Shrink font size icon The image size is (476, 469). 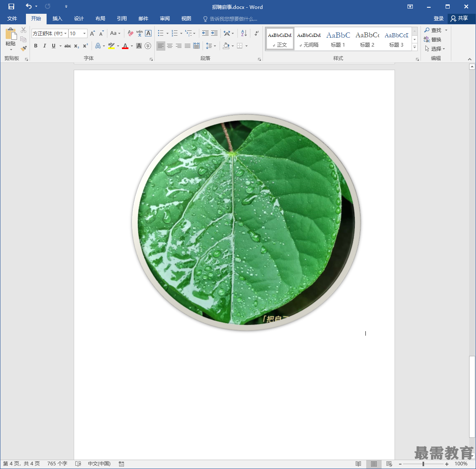tap(101, 33)
